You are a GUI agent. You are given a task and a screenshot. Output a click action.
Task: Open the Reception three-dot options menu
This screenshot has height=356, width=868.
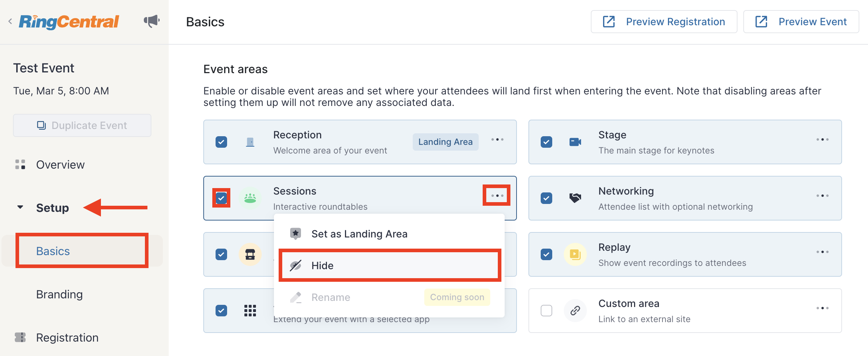pos(497,139)
